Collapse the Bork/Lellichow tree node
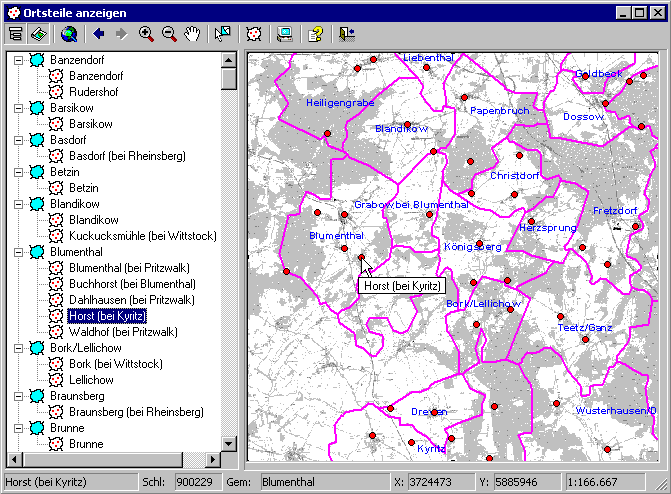This screenshot has height=494, width=671. [18, 348]
